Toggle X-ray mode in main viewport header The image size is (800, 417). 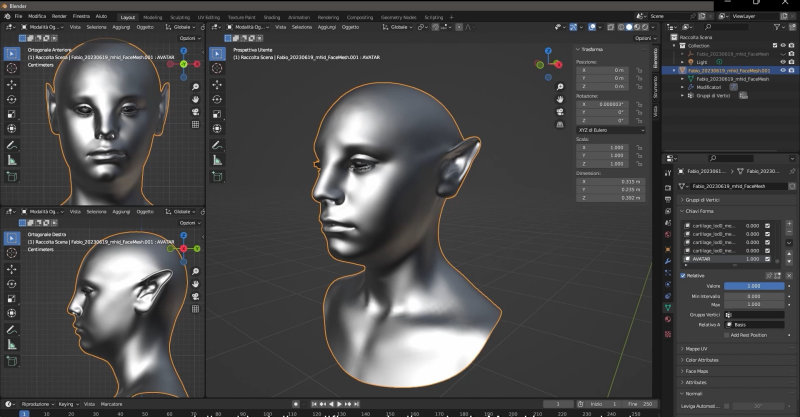point(610,27)
